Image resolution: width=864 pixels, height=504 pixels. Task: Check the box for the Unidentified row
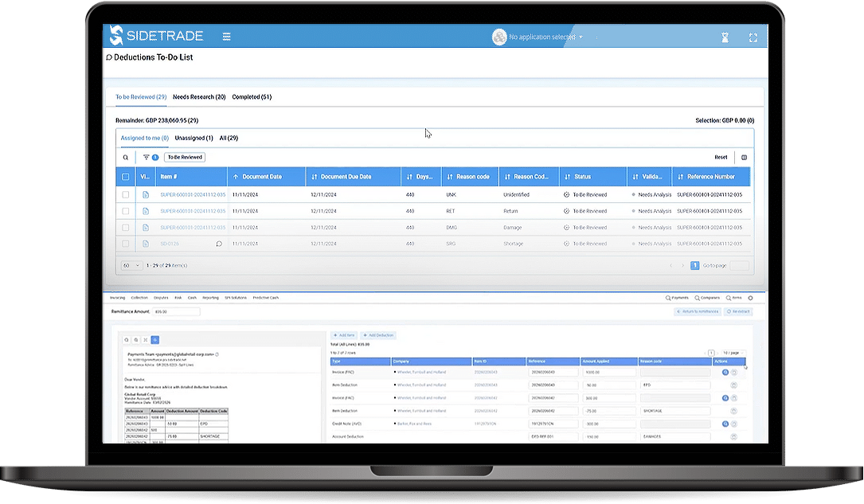point(126,194)
